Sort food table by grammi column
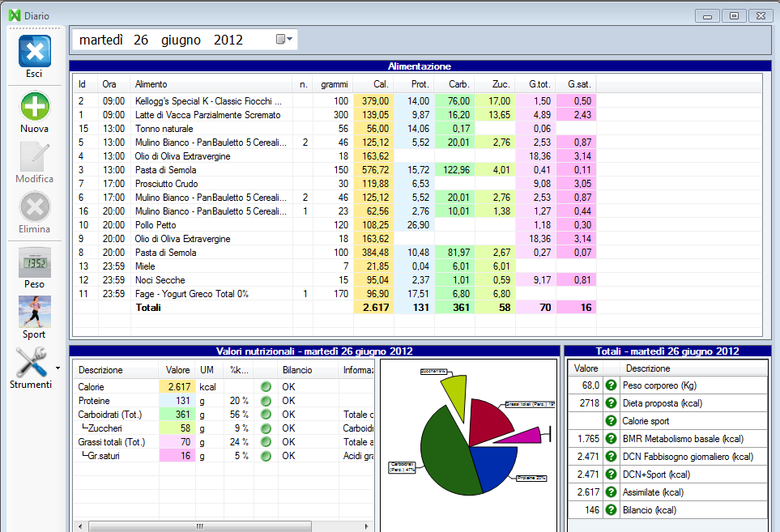The width and height of the screenshot is (780, 532). coord(333,84)
